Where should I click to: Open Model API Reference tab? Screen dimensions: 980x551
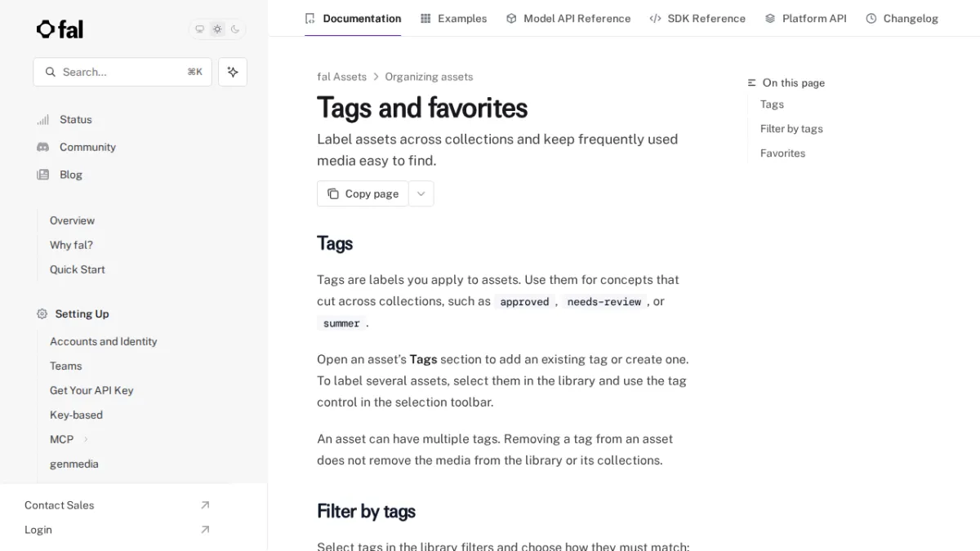pos(568,18)
